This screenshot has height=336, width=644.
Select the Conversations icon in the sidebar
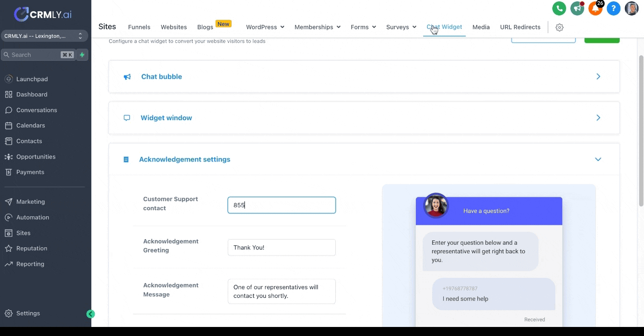(9, 110)
